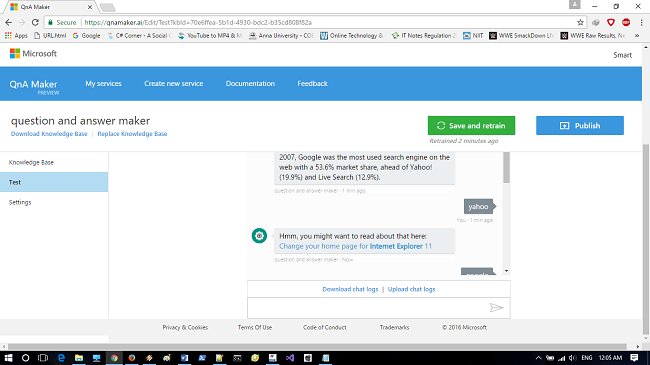Open the Chrome three-dot menu

pos(641,22)
